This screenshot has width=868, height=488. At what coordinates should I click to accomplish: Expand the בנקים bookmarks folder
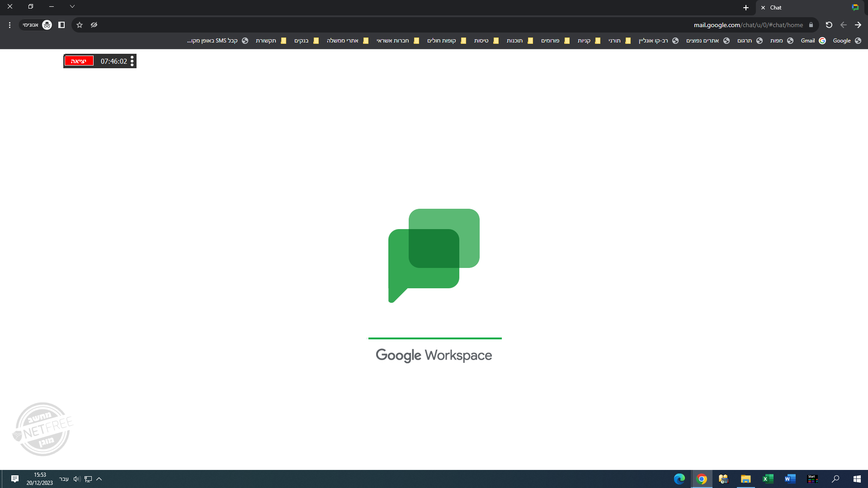[x=307, y=41]
